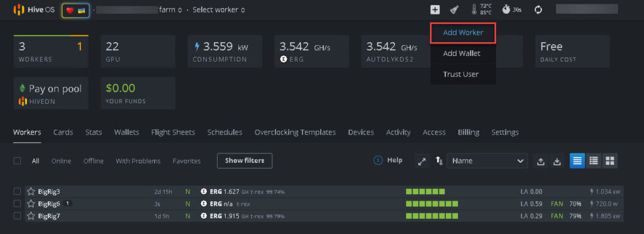
Task: Click BigRig7 green GPU status bars
Action: (431, 216)
